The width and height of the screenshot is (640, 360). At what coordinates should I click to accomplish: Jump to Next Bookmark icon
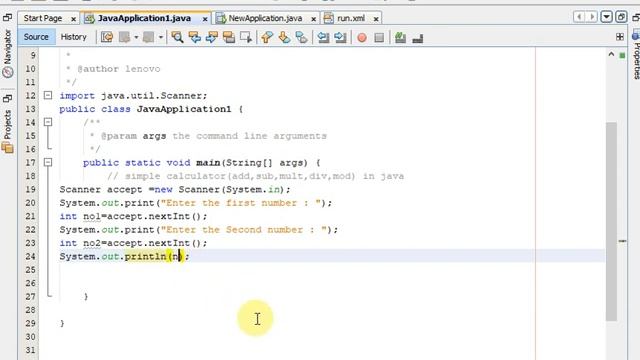tap(284, 38)
